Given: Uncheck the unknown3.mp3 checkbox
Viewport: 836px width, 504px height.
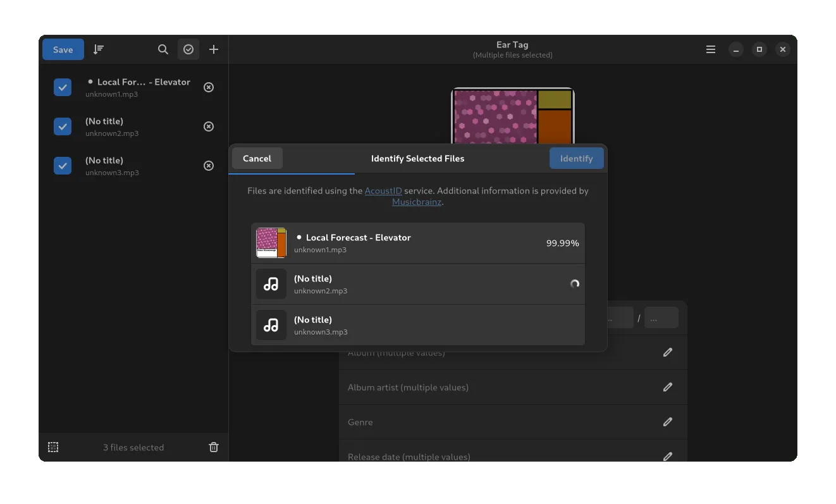Looking at the screenshot, I should click(63, 166).
